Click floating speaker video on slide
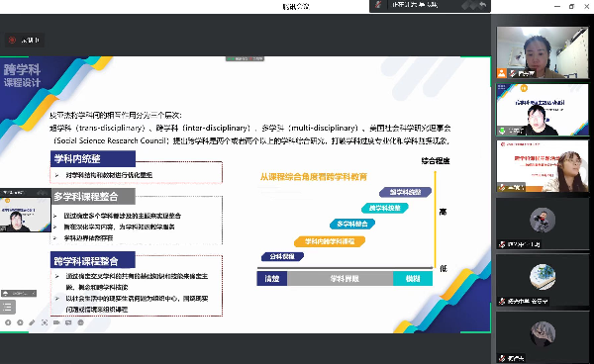The height and width of the screenshot is (364, 594). pos(26,211)
